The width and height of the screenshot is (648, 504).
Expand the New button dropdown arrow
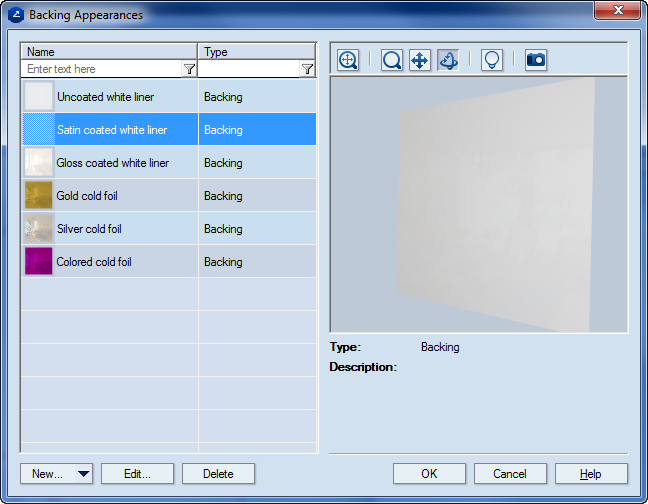(82, 474)
